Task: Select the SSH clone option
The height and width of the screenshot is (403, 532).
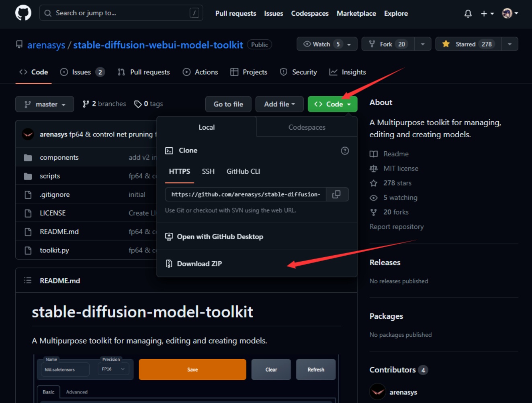Action: pos(208,171)
